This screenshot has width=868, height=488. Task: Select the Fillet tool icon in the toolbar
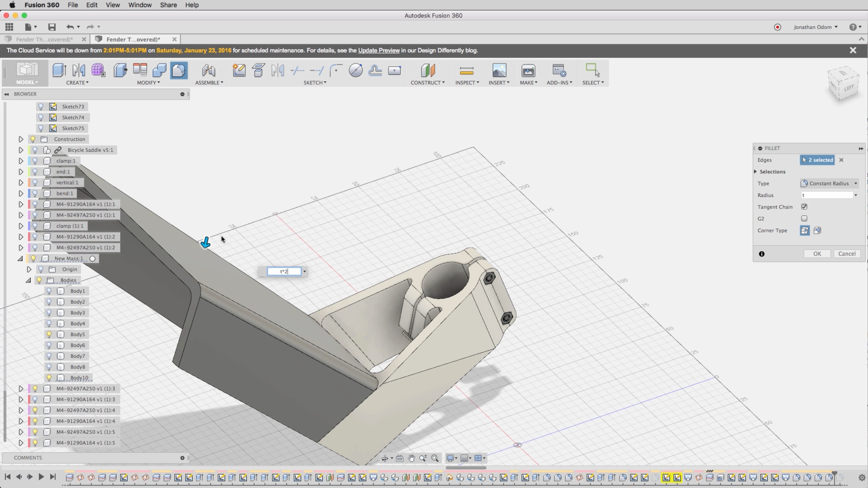coord(179,70)
